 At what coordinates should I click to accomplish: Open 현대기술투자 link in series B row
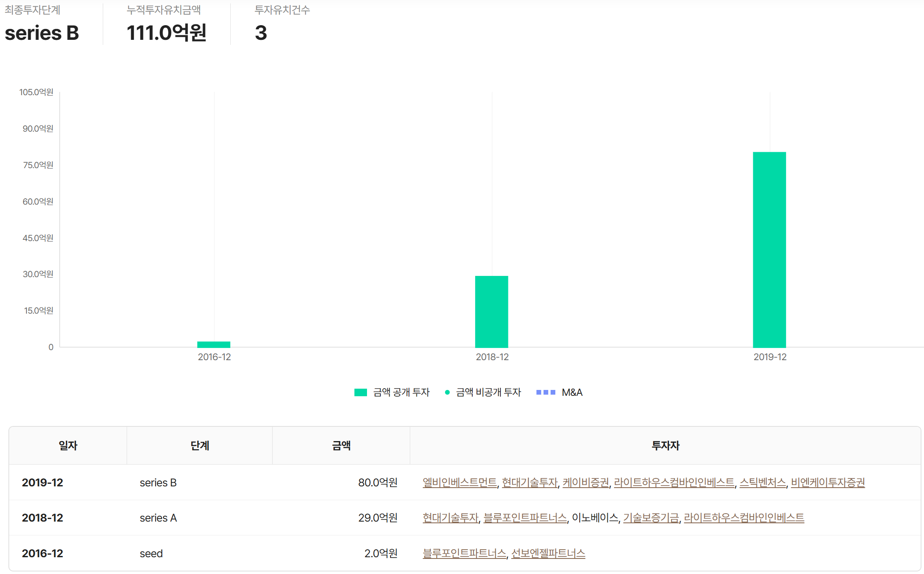click(x=529, y=483)
